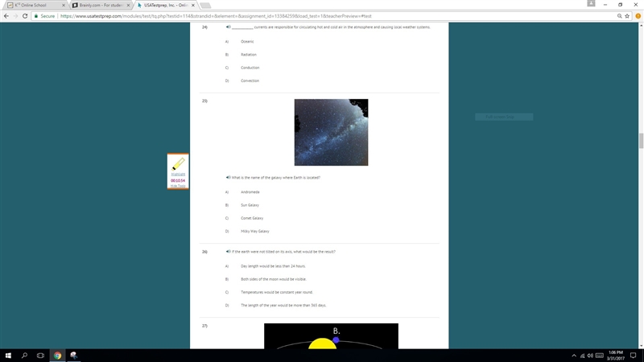The height and width of the screenshot is (362, 644).
Task: Choose answer Oceanic for question 24
Action: click(x=247, y=42)
